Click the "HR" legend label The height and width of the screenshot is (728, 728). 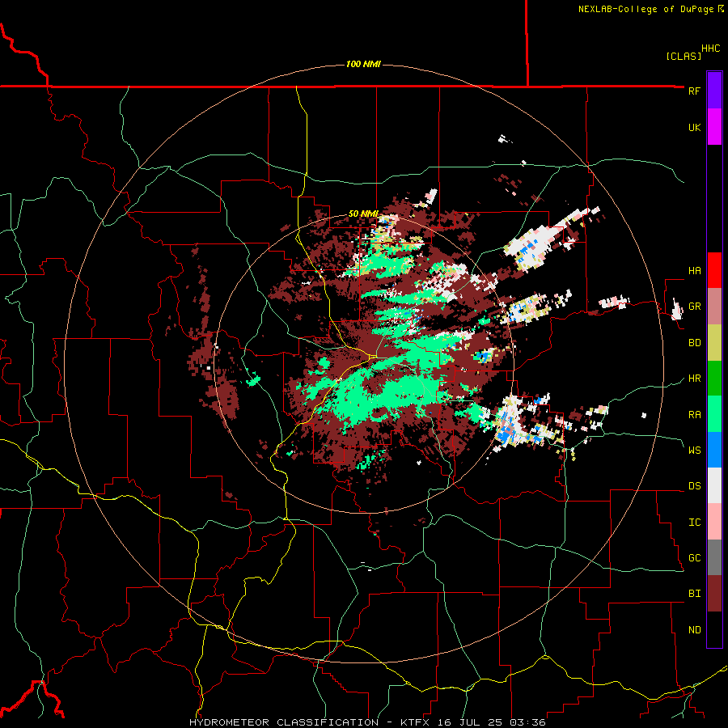pyautogui.click(x=694, y=379)
